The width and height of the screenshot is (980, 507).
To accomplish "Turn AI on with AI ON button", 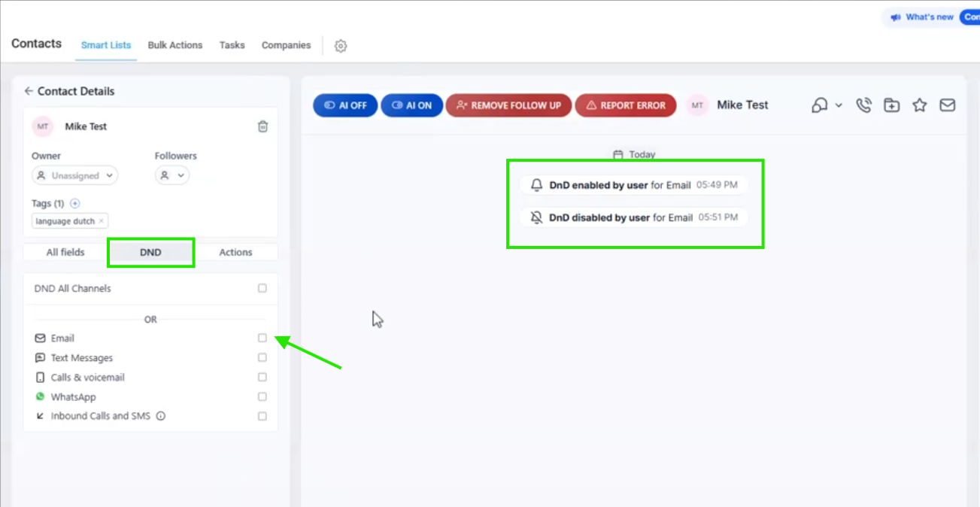I will [412, 105].
